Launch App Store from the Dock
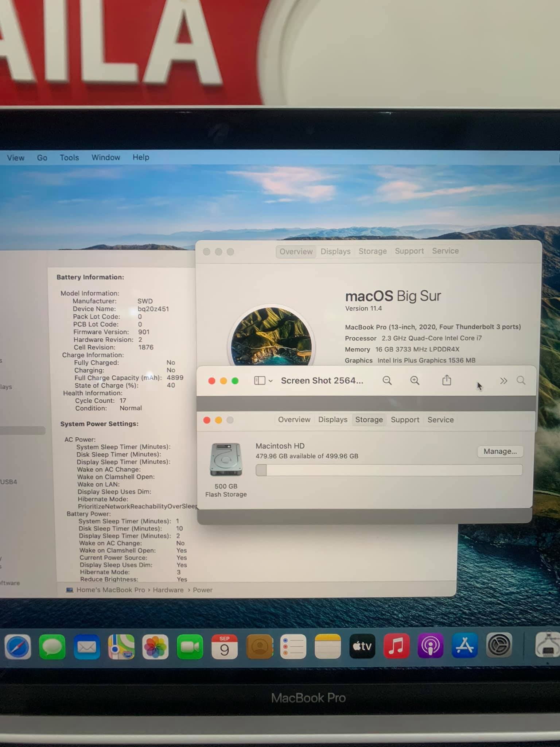 coord(464,646)
